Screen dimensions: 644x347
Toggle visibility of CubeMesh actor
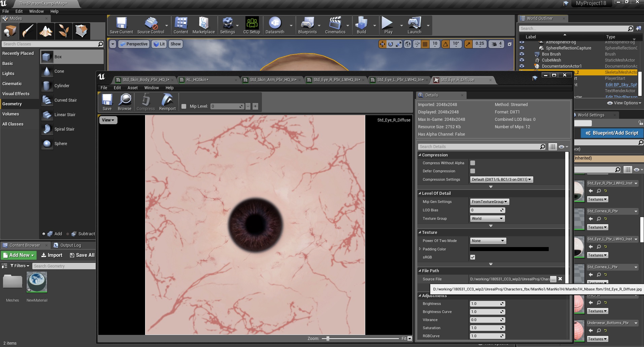522,60
